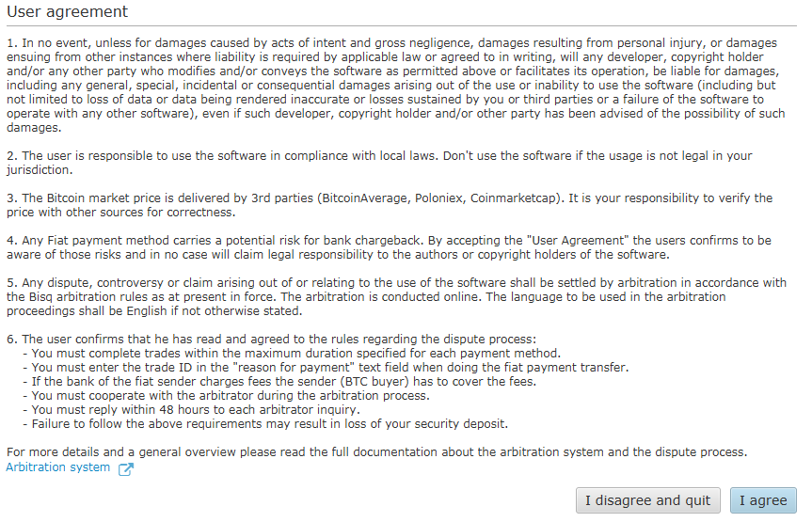812x522 pixels.
Task: Click clause 6 line "The user confirms"
Action: pos(271,340)
